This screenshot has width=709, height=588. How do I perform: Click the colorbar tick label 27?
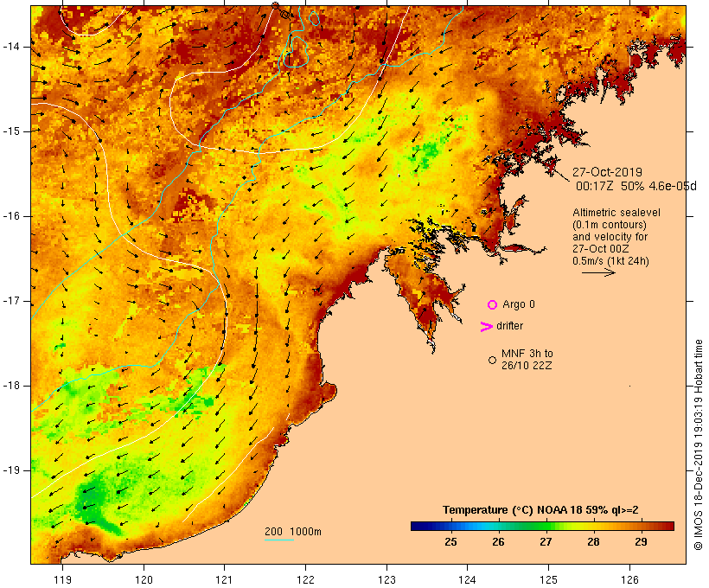pos(546,542)
